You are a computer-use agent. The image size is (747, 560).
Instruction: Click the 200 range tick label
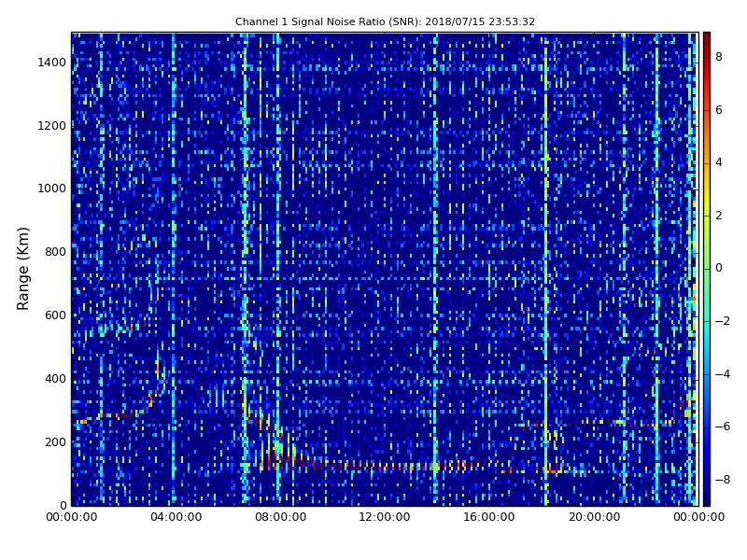[55, 441]
